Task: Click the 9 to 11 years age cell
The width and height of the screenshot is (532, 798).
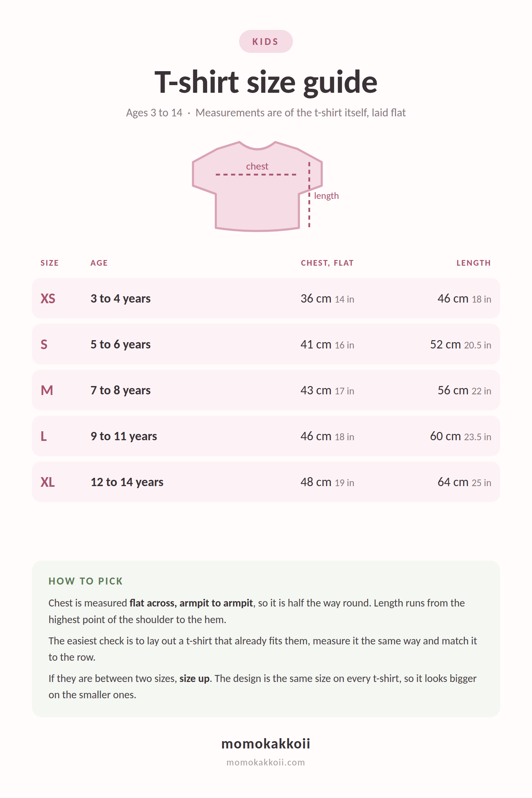Action: point(123,436)
